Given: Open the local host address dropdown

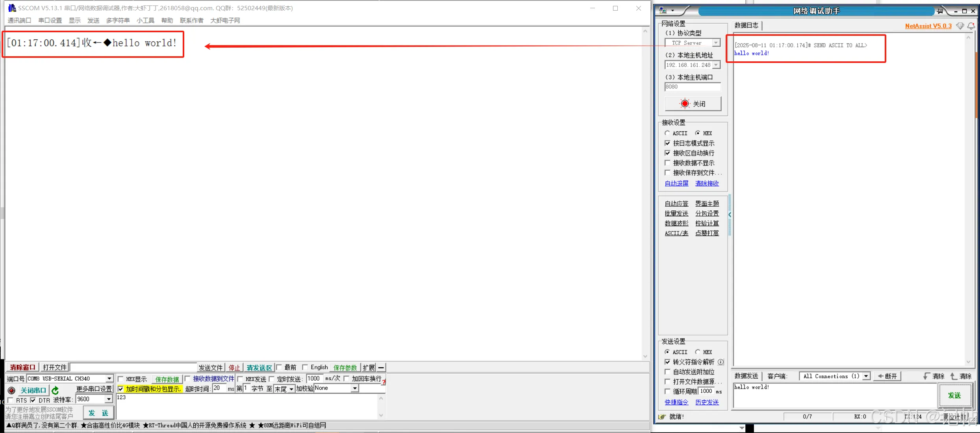Looking at the screenshot, I should [716, 65].
